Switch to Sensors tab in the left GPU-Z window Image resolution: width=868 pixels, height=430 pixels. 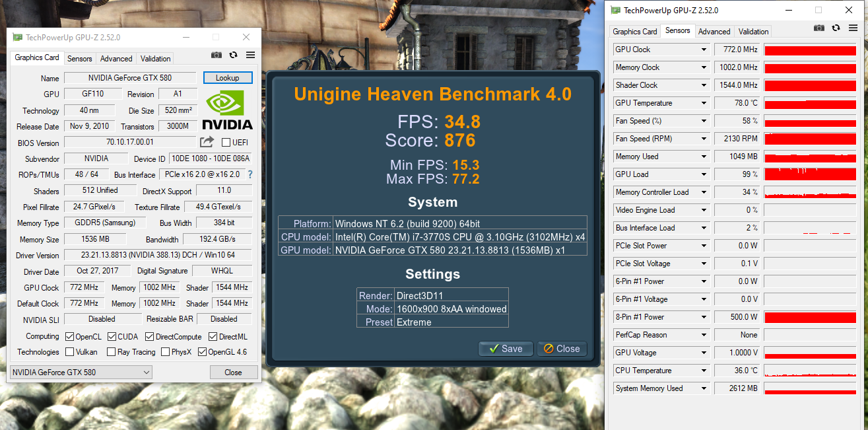(80, 59)
